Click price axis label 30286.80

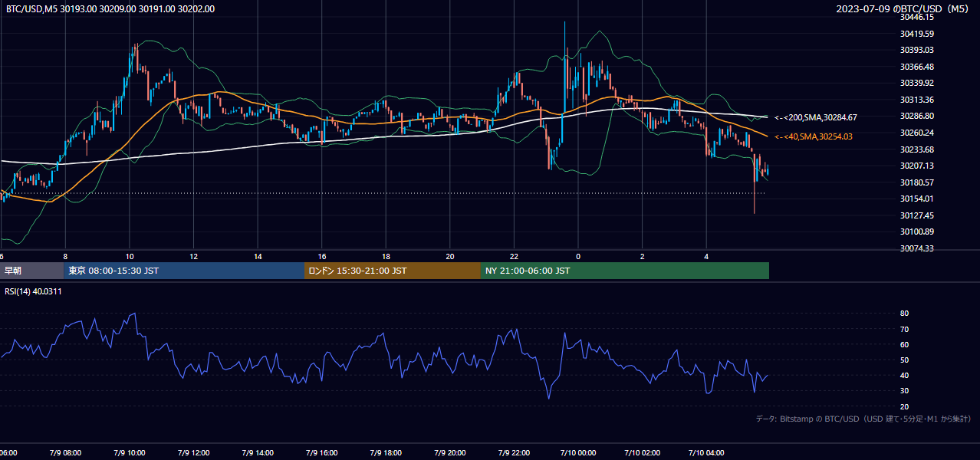point(916,116)
